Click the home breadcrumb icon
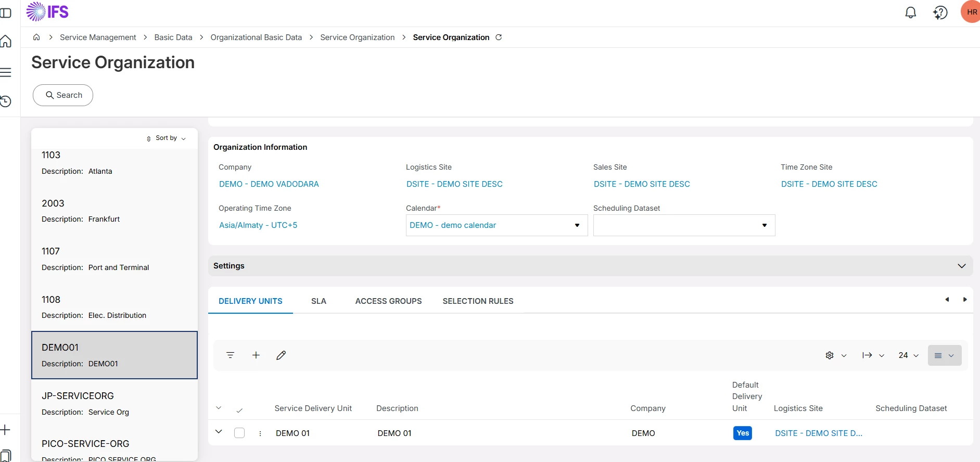Image resolution: width=980 pixels, height=462 pixels. (x=36, y=37)
